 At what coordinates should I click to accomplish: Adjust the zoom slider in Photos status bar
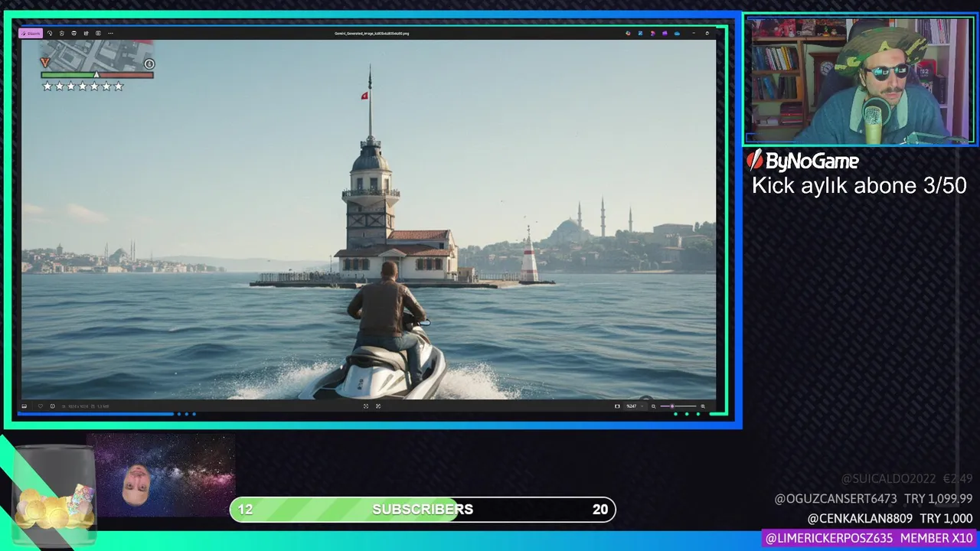pyautogui.click(x=678, y=406)
